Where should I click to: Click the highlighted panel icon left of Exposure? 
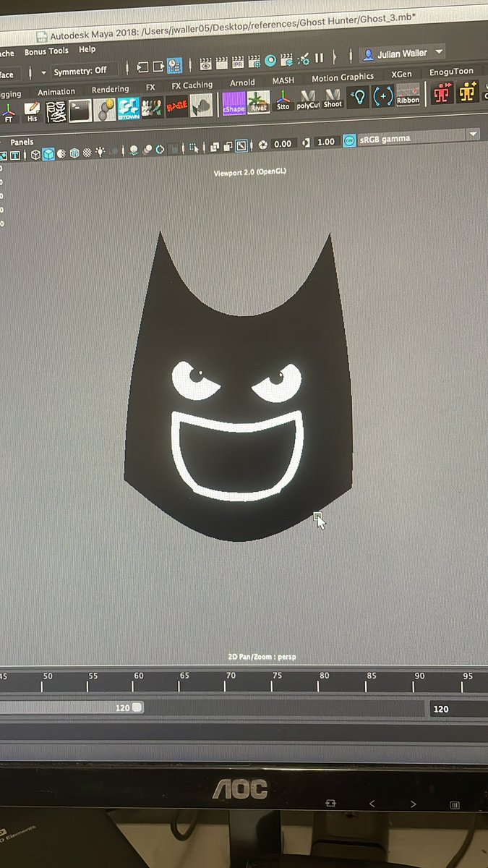(x=242, y=145)
